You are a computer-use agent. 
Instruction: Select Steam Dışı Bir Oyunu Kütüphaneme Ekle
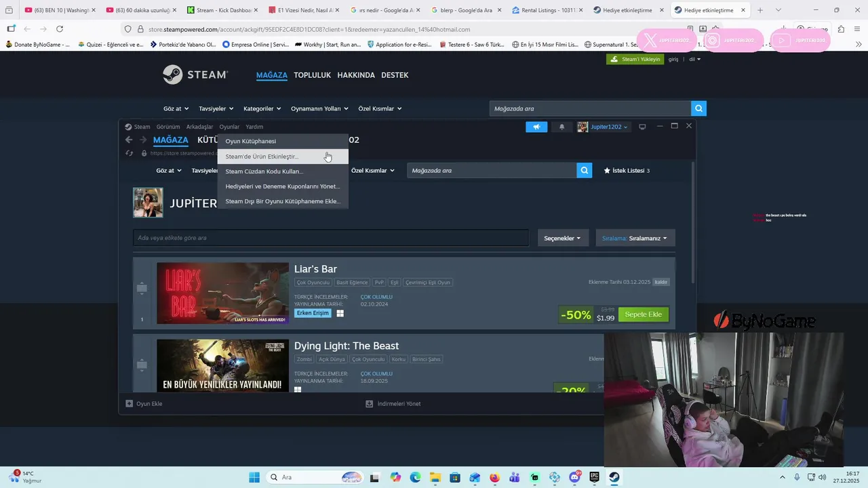(283, 201)
